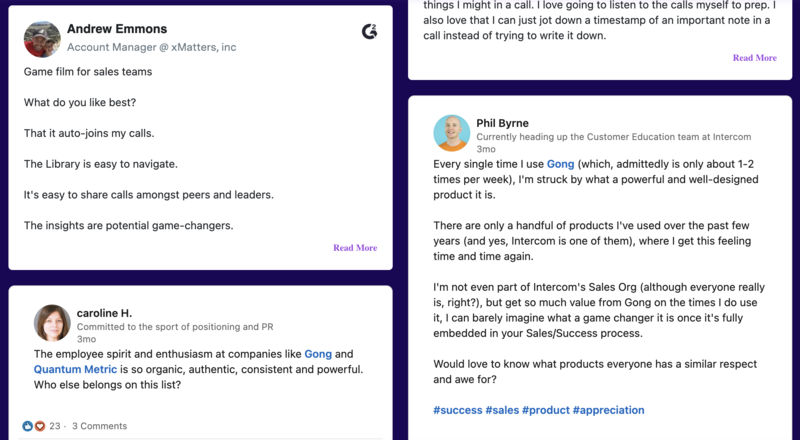
Task: Click the Gong link in caroline's post
Action: (x=317, y=354)
